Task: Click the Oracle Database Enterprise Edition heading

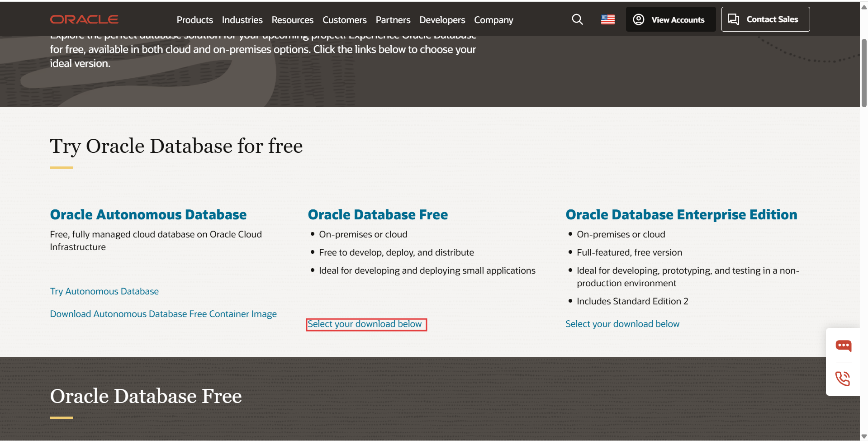Action: click(x=682, y=214)
